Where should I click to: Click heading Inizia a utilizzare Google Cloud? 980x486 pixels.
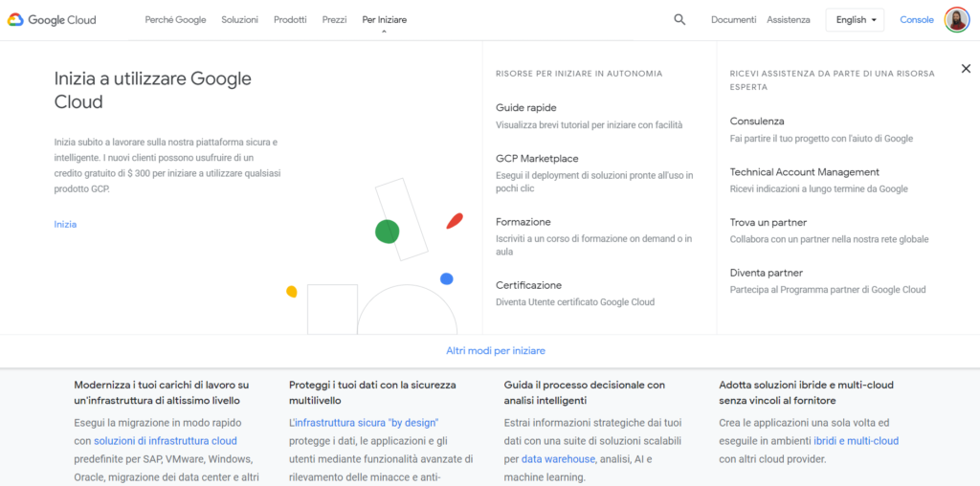click(x=153, y=90)
